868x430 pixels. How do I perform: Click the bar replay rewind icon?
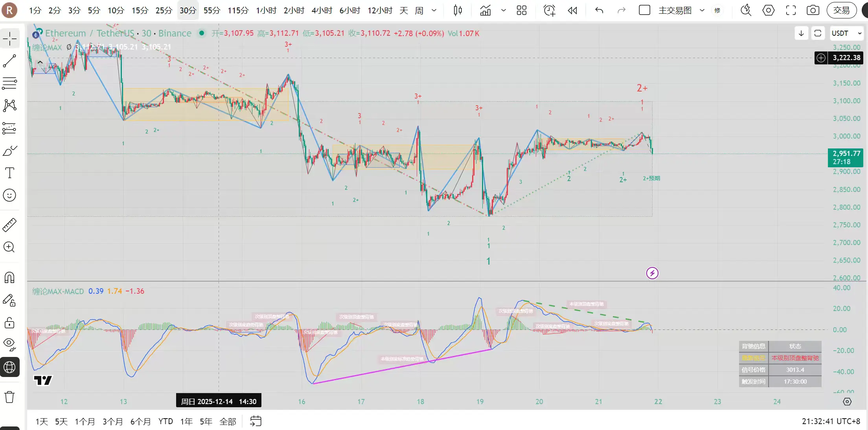coord(572,11)
